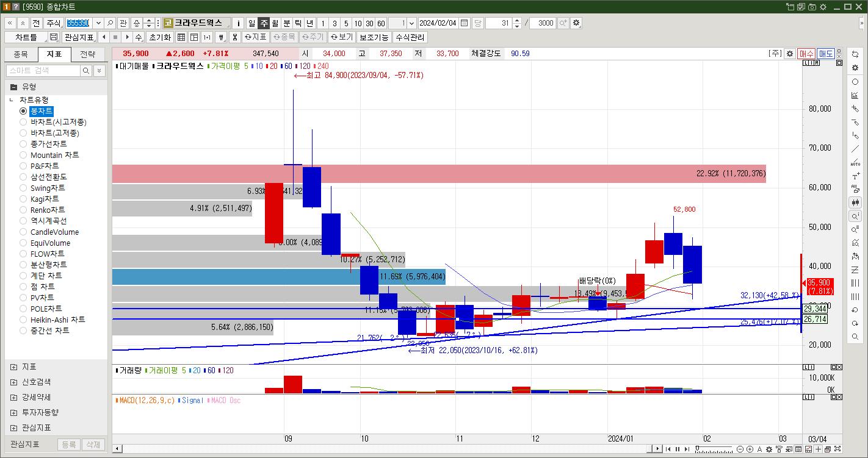This screenshot has width=868, height=458.
Task: Select 종가선차트 radio option
Action: tap(23, 144)
